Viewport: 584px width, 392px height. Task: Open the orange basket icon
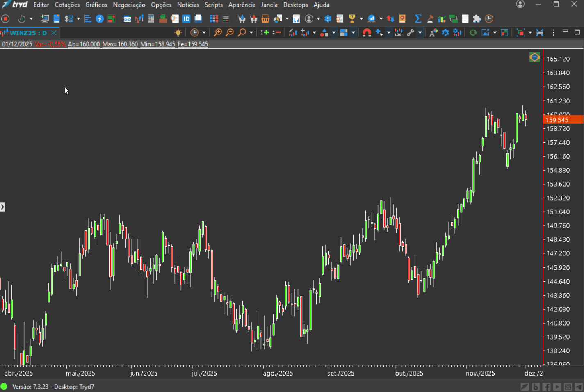tap(265, 19)
